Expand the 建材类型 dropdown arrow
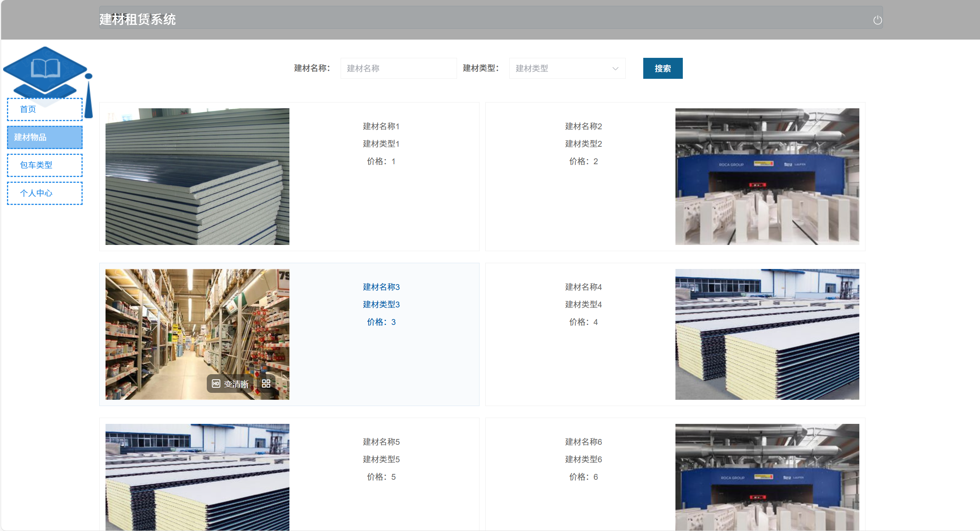This screenshot has height=531, width=980. coord(615,69)
